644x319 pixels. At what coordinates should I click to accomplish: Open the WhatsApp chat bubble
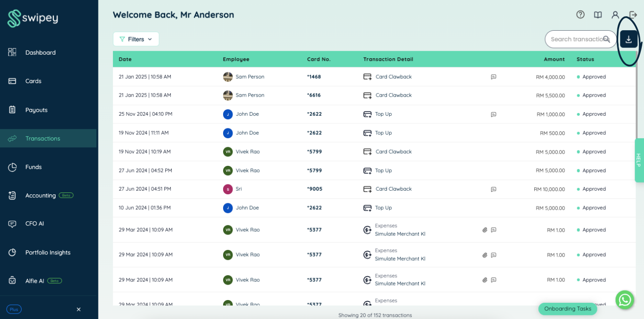point(625,300)
